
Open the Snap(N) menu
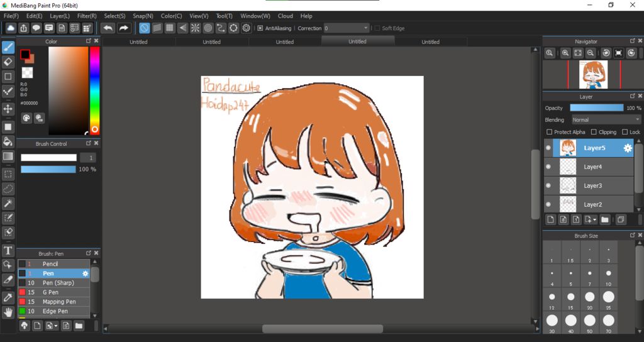pos(143,16)
